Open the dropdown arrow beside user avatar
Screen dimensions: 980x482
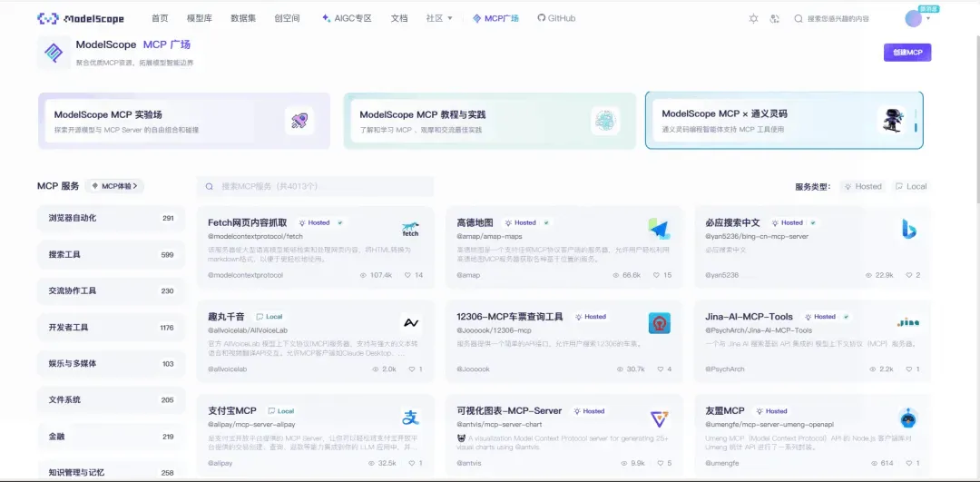point(928,19)
